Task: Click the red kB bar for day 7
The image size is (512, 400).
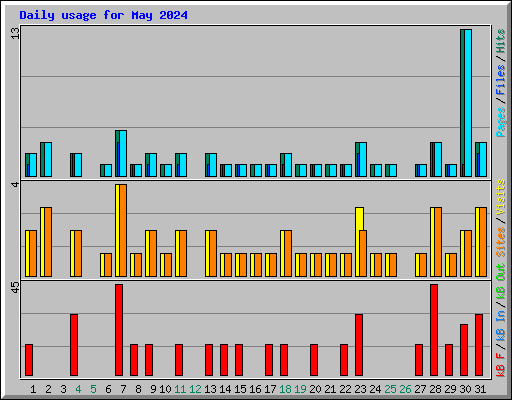Action: [119, 330]
